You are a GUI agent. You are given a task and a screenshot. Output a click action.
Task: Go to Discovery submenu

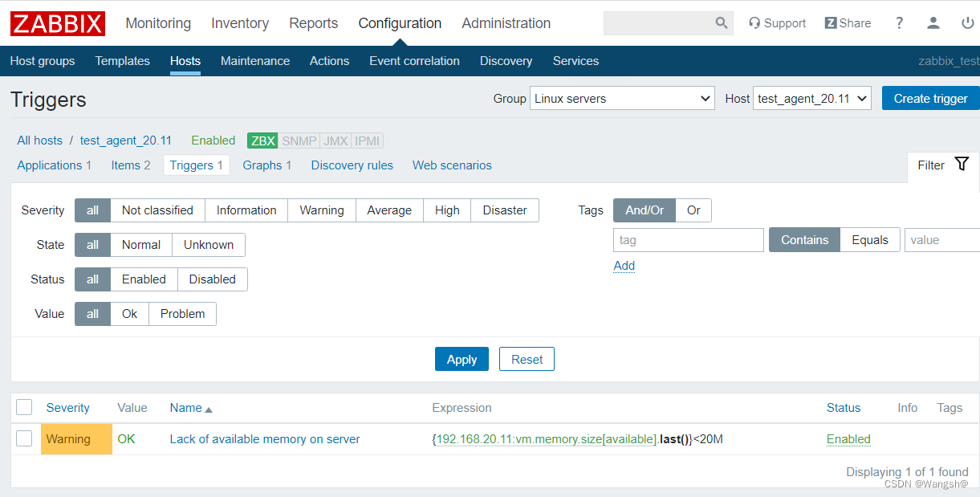[506, 61]
